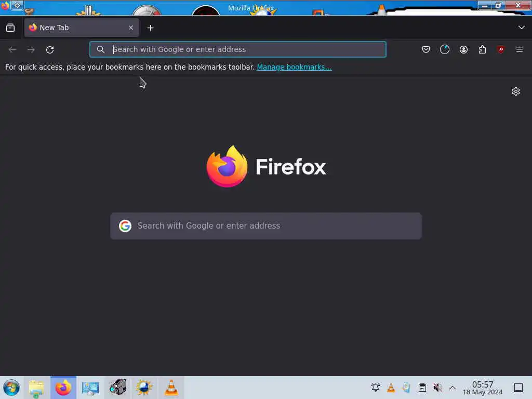This screenshot has width=532, height=399.
Task: Focus the top address bar field
Action: point(238,49)
